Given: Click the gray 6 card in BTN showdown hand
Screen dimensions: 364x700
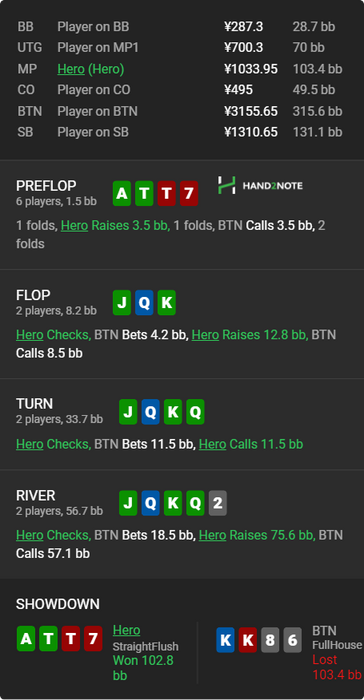Looking at the screenshot, I should [x=293, y=640].
